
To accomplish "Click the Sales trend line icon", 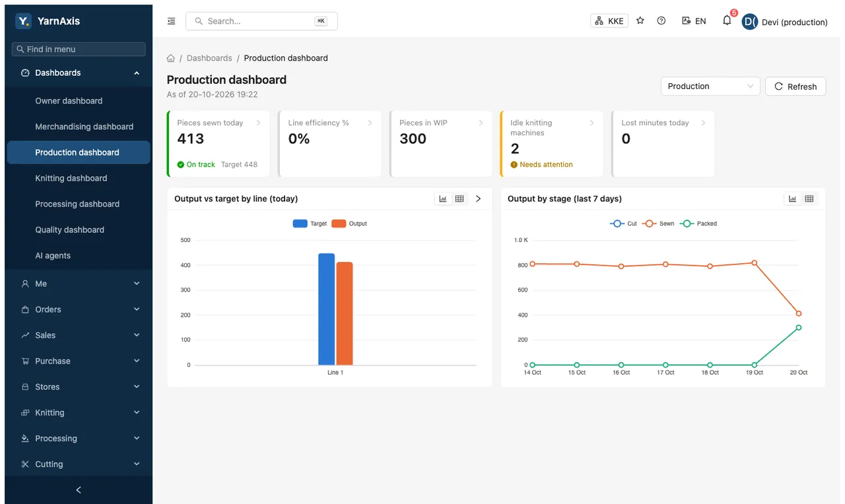I will pyautogui.click(x=25, y=335).
